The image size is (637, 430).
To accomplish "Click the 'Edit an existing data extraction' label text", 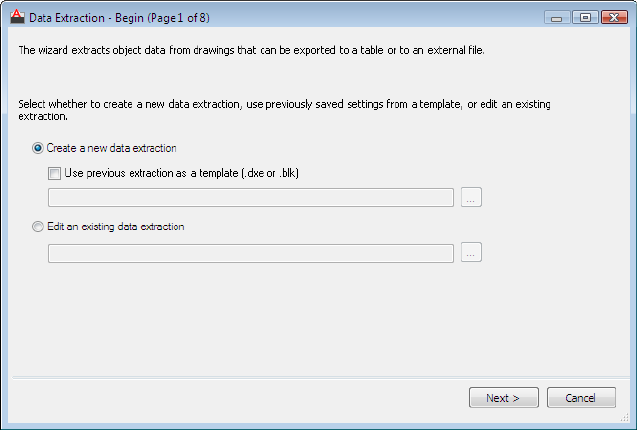I will tap(115, 227).
